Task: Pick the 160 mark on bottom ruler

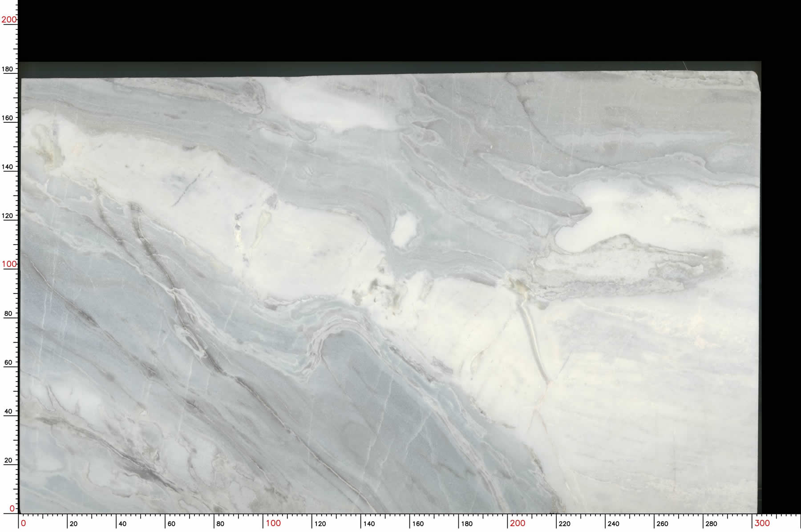Action: click(x=418, y=524)
